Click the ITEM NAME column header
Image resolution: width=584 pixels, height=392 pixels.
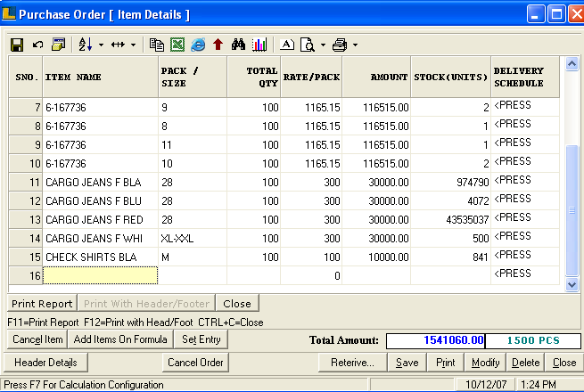[x=100, y=77]
